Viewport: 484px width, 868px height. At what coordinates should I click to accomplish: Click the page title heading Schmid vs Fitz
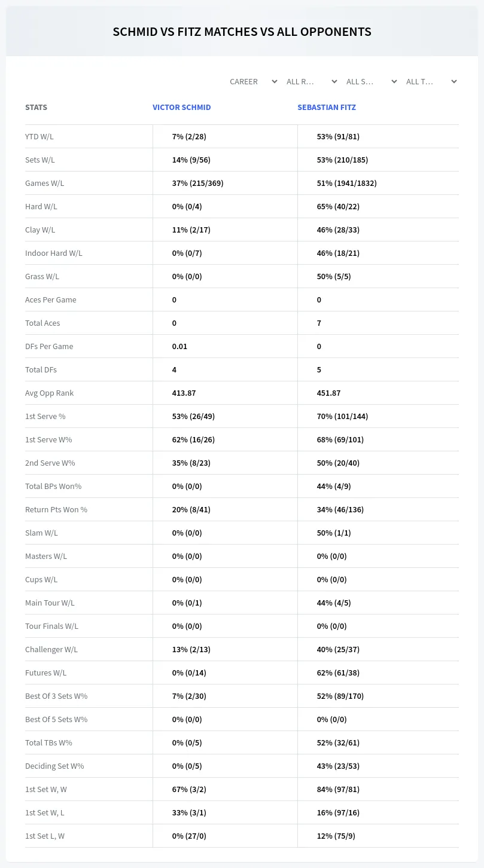pos(242,32)
